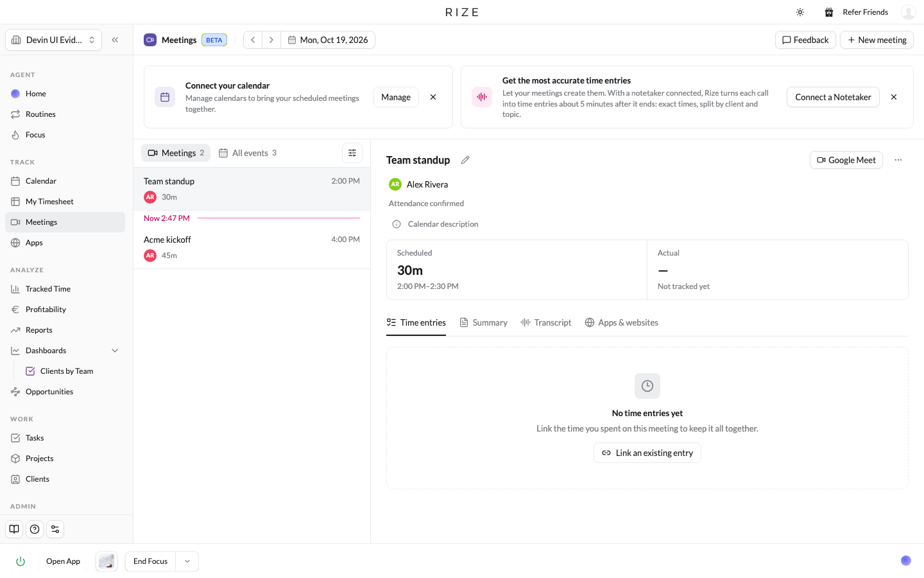Open Reports in the sidebar
This screenshot has width=924, height=578.
[x=65, y=330]
